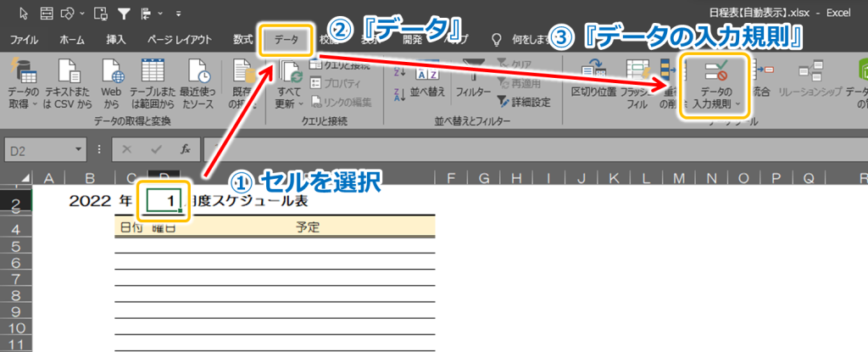Import from テキストまたはCSV icon
This screenshot has width=868, height=352.
coord(69,82)
